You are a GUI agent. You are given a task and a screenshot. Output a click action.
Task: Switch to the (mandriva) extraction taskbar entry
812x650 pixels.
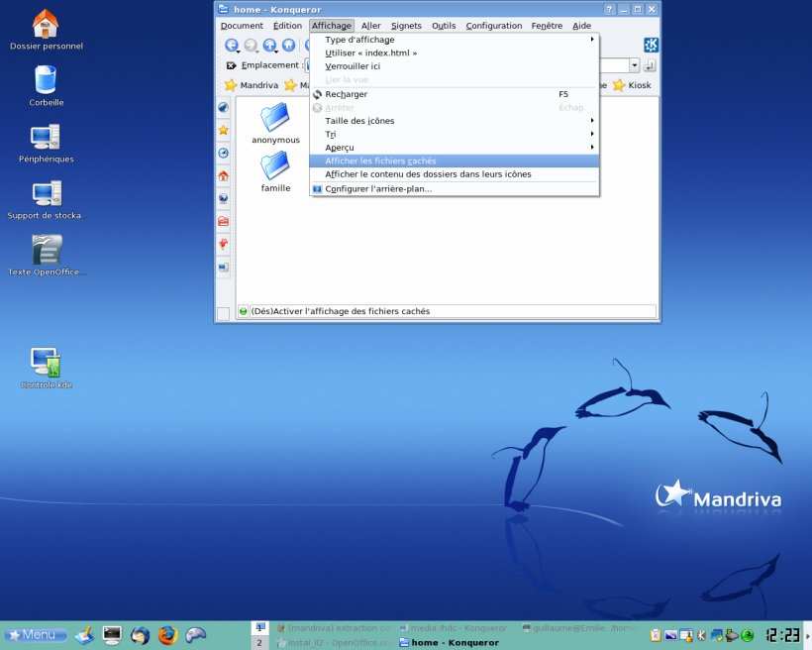(333, 628)
